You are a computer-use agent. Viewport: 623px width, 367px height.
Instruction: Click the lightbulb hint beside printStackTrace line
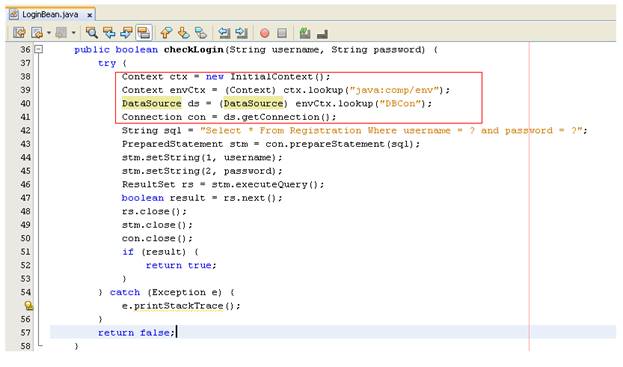coord(29,306)
